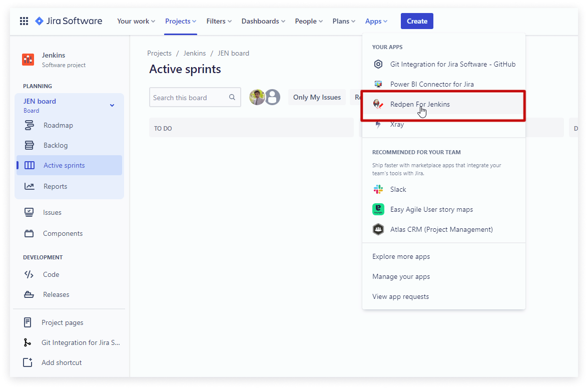This screenshot has height=389, width=588.
Task: Click the Power BI Connector app icon
Action: pos(378,84)
